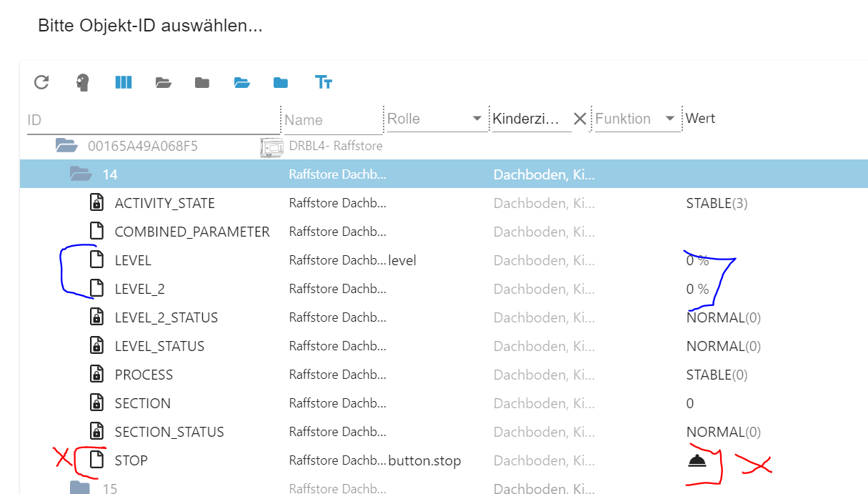868x494 pixels.
Task: Clear the Kinderzi... room filter with X
Action: tap(579, 119)
